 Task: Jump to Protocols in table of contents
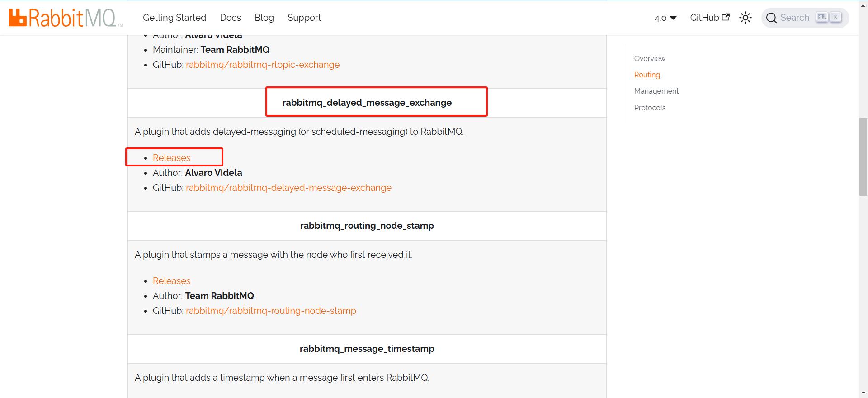tap(650, 108)
